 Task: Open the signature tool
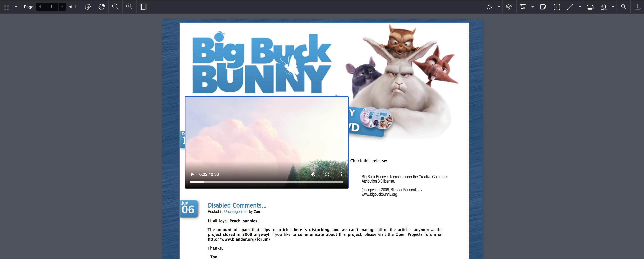[509, 7]
